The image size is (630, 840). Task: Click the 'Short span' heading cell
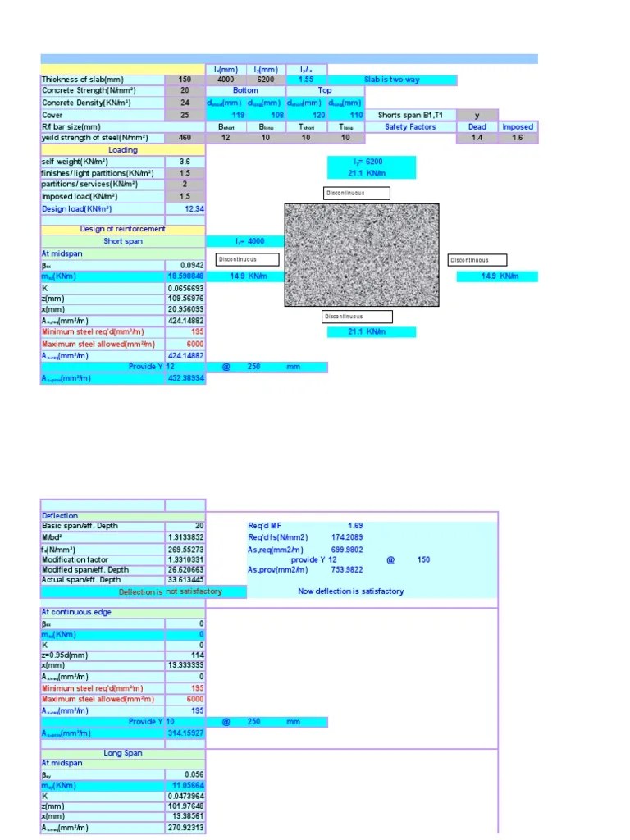click(123, 242)
